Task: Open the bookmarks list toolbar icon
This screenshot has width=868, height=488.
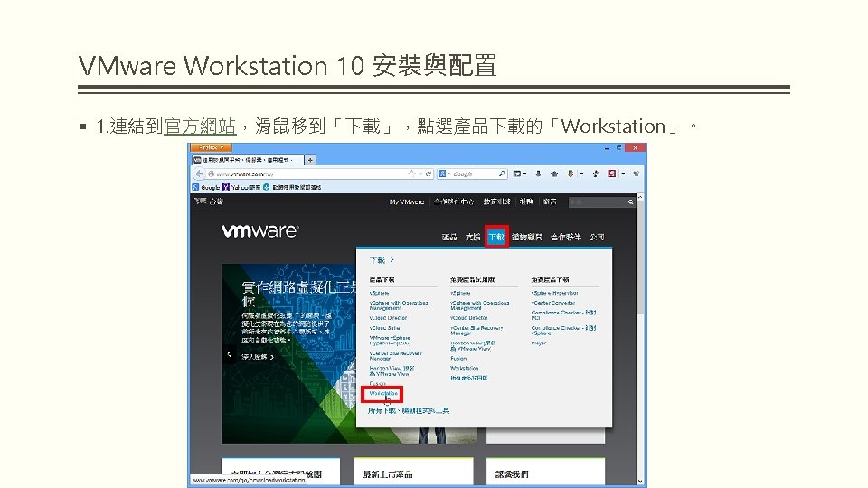Action: (x=519, y=174)
